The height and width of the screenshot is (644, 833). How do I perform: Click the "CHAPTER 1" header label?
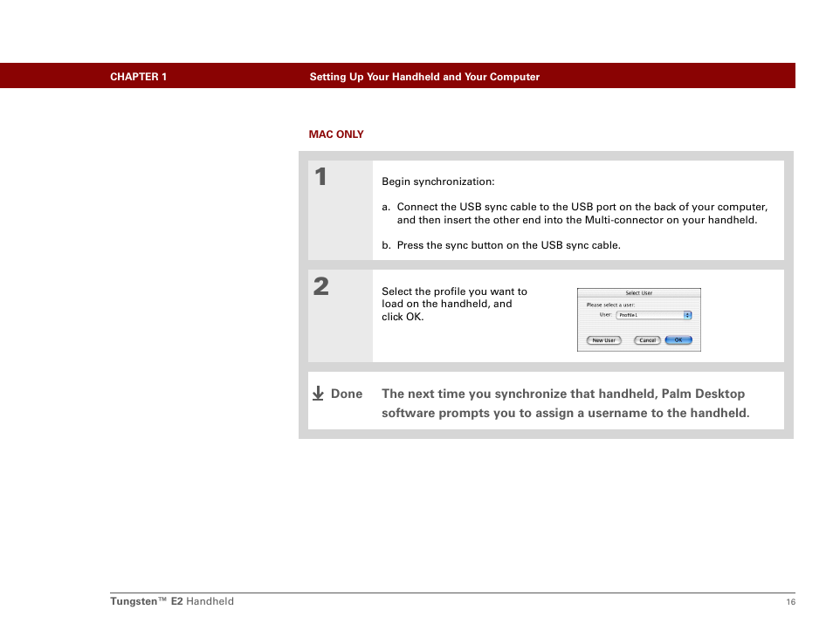click(138, 77)
